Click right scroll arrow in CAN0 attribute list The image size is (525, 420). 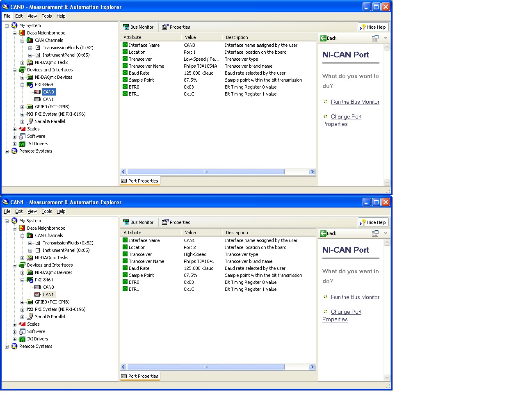(312, 172)
